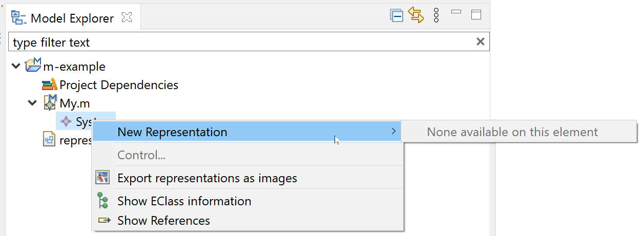Viewport: 644px width, 236px height.
Task: Select the Show References menu item
Action: point(163,221)
